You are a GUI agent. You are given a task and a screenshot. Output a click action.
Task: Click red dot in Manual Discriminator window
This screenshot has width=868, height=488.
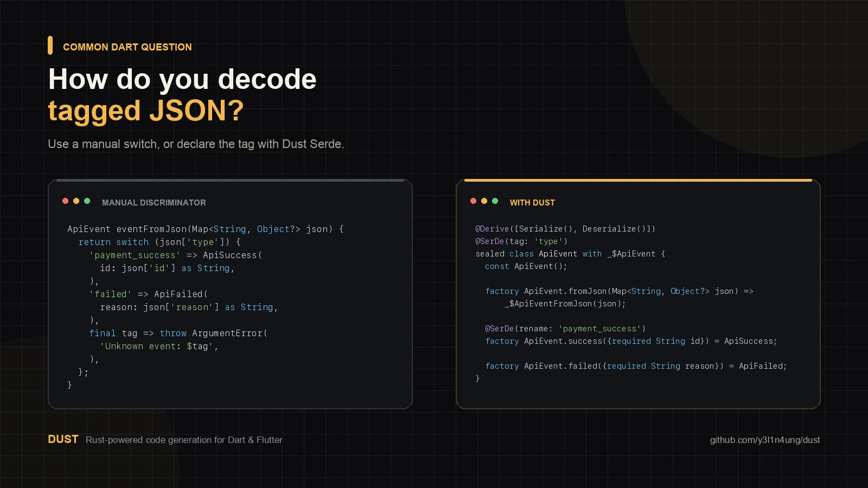tap(65, 201)
